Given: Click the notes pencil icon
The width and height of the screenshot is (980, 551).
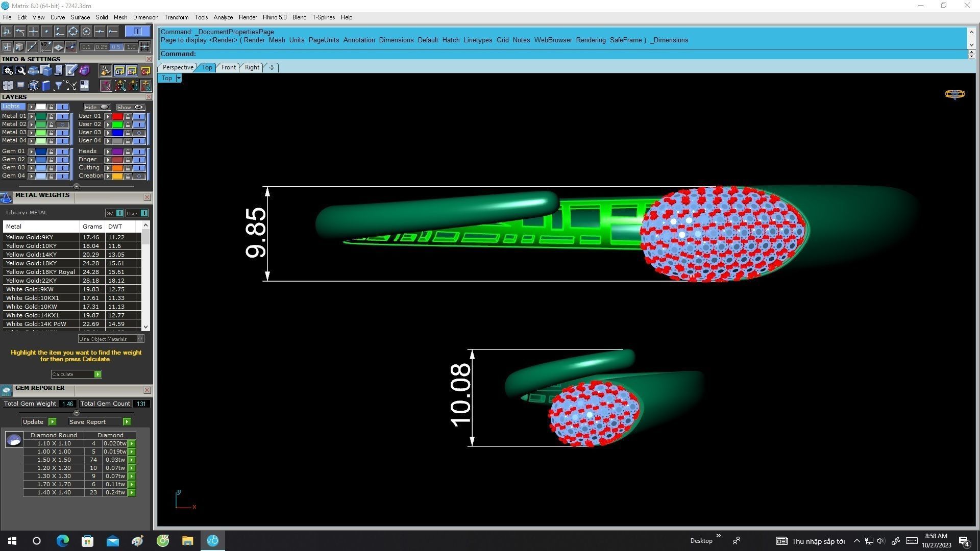Looking at the screenshot, I should tap(71, 71).
